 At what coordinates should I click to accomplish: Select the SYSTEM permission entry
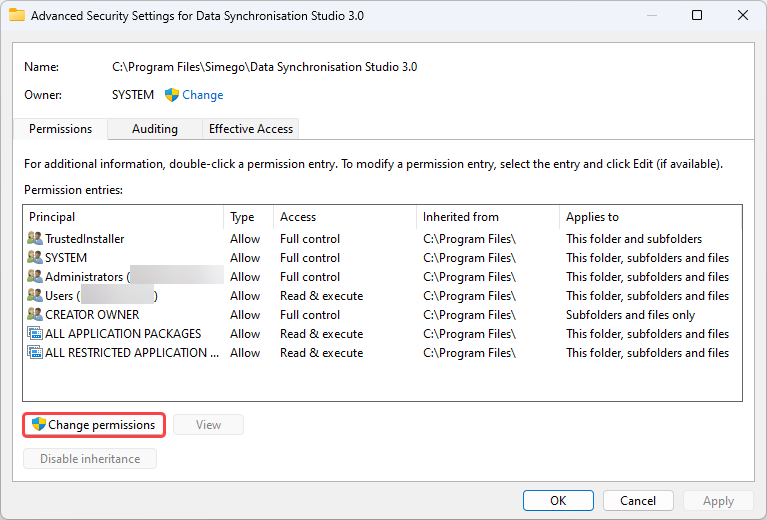pos(382,257)
